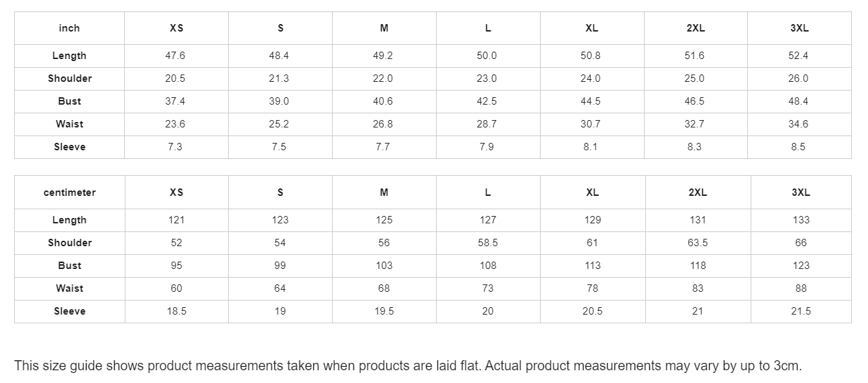Viewport: 868px width, 383px height.
Task: Click the centimeter Waist value 83 for 2XL
Action: click(698, 288)
